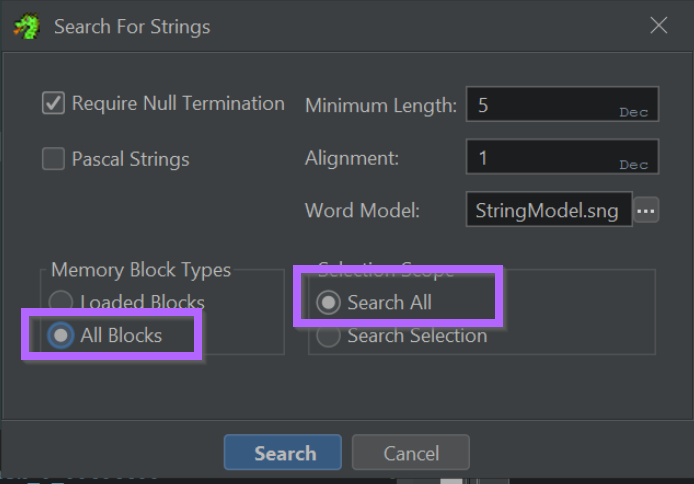Click Dec format indicator in Alignment field

click(633, 165)
